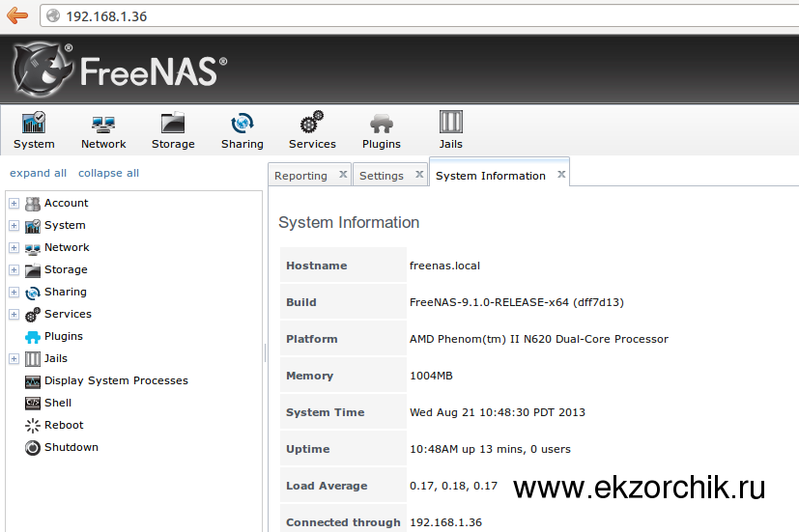The height and width of the screenshot is (532, 799).
Task: Click the System tree icon
Action: pyautogui.click(x=33, y=226)
